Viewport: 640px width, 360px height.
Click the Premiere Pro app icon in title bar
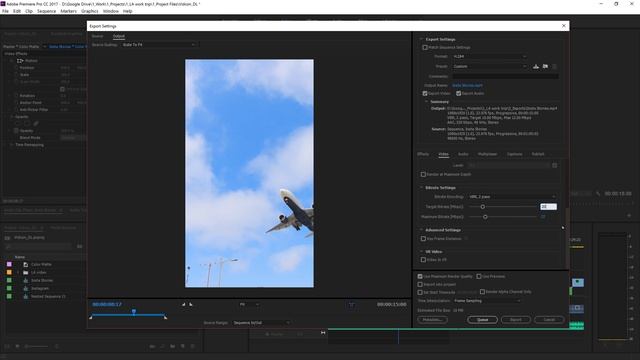click(x=3, y=4)
